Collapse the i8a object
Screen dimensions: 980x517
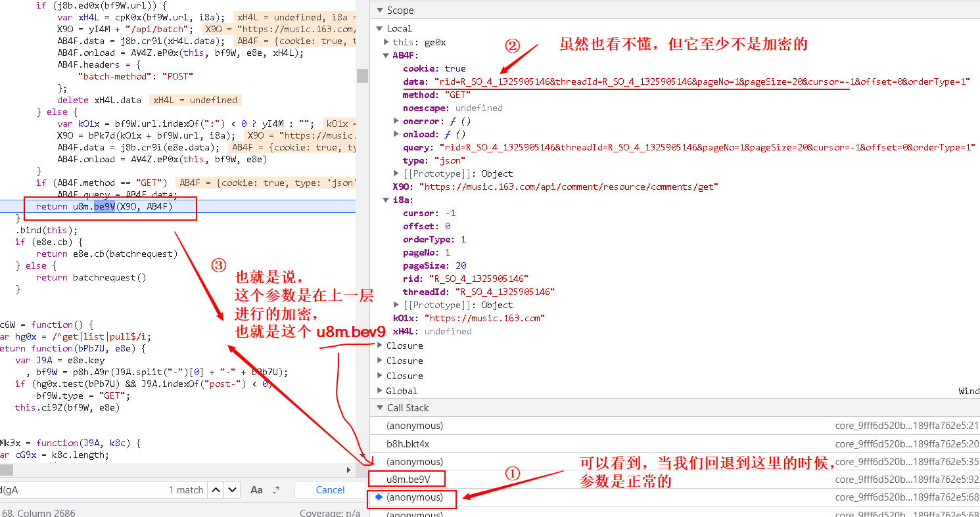point(387,200)
